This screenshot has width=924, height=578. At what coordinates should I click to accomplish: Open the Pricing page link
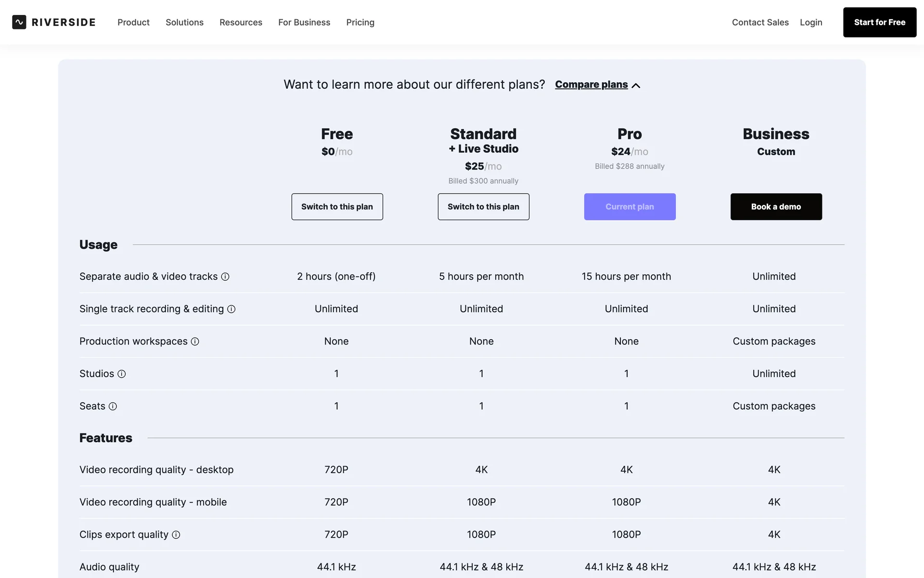point(360,22)
